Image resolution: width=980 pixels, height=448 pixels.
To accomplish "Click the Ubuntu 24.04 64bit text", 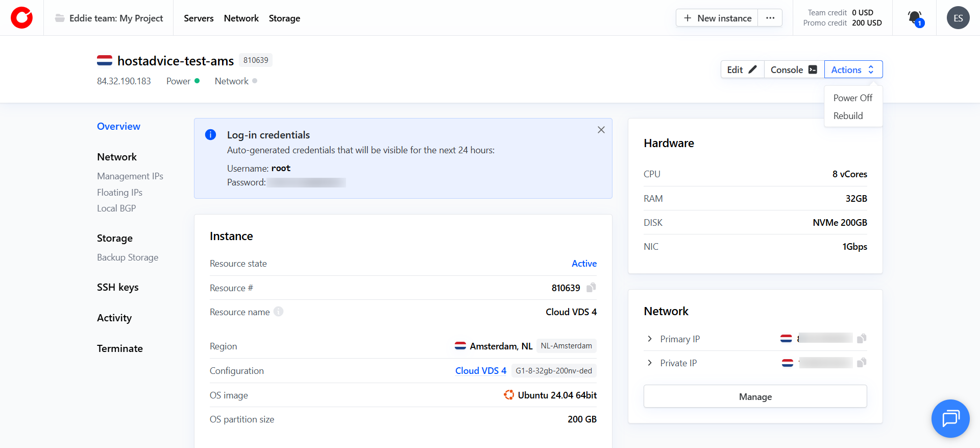I will tap(557, 395).
